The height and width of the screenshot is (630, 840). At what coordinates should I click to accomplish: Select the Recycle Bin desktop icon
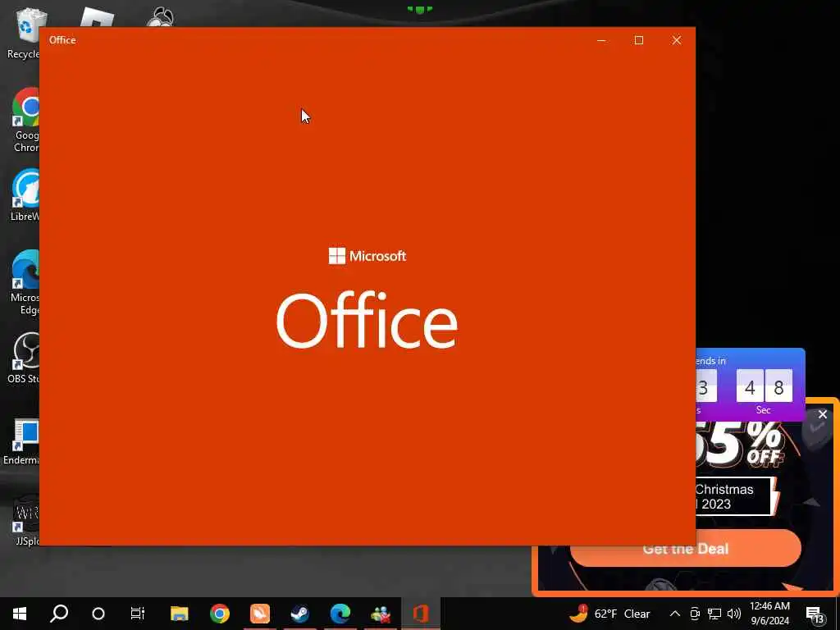tap(24, 33)
